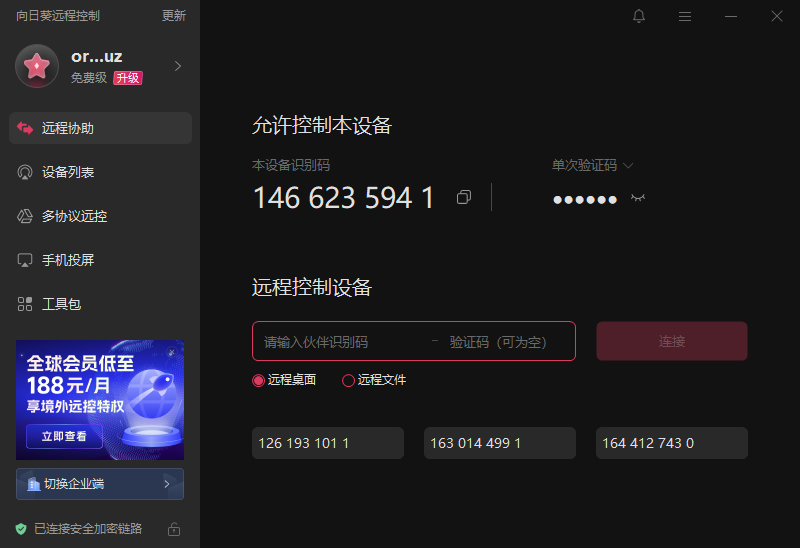Screen dimensions: 800x548
Task: Click the 工具包 grid icon
Action: (x=24, y=304)
